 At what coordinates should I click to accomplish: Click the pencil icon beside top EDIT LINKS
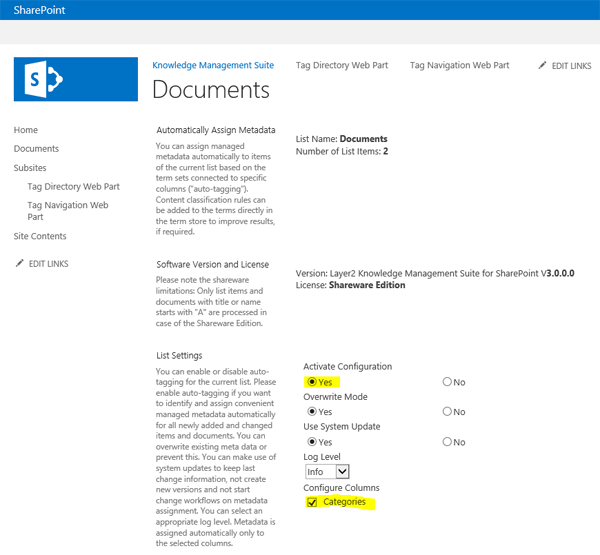coord(542,65)
